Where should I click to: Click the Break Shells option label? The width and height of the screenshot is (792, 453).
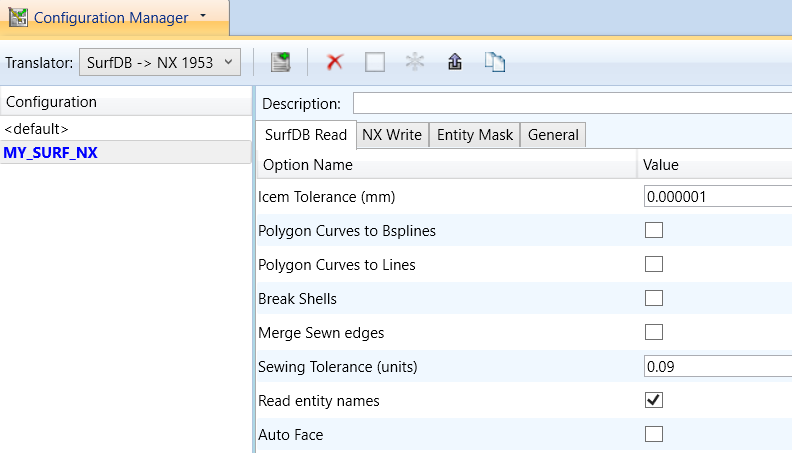pos(297,298)
